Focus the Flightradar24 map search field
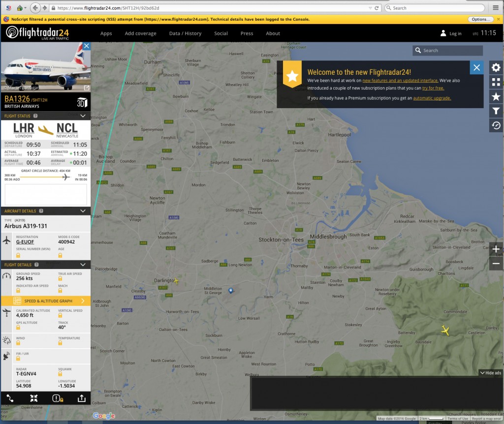504x424 pixels. tap(448, 51)
